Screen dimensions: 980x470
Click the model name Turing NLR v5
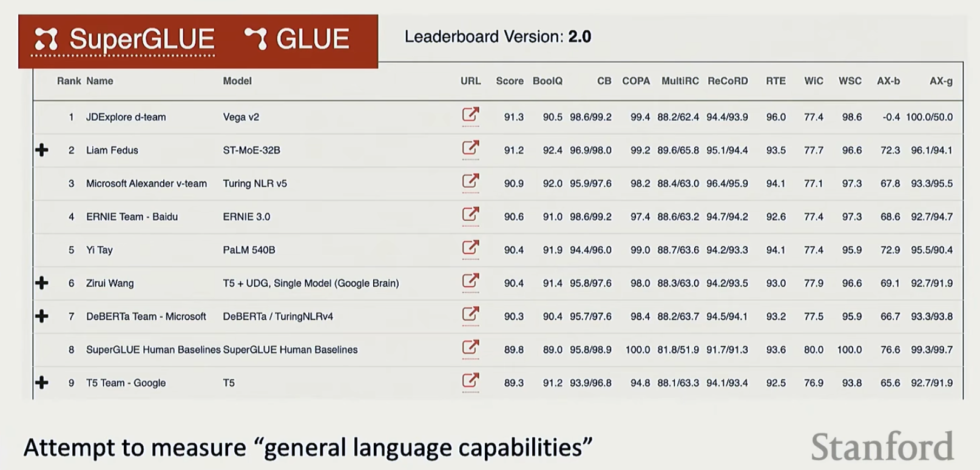255,183
